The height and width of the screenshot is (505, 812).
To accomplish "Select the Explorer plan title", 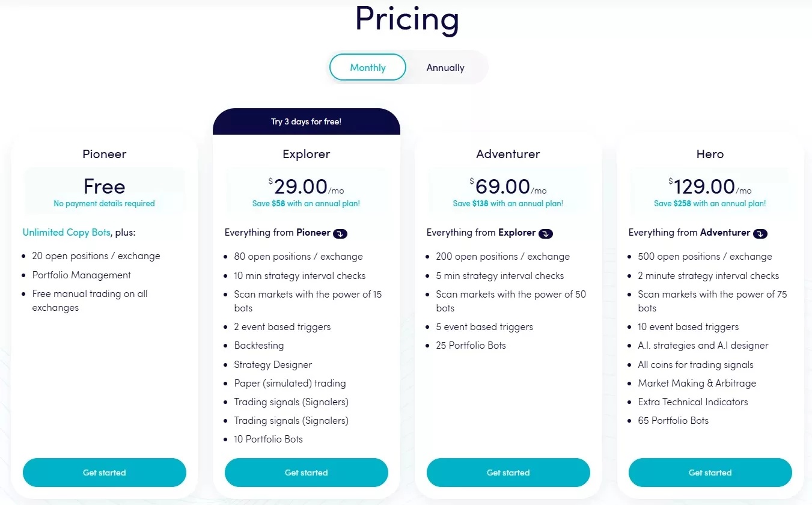I will coord(307,154).
